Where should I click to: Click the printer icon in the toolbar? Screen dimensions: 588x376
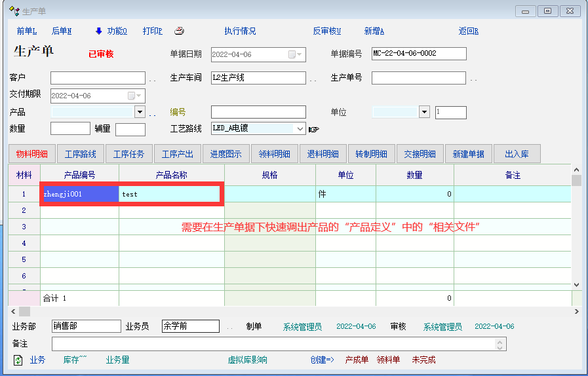click(179, 31)
